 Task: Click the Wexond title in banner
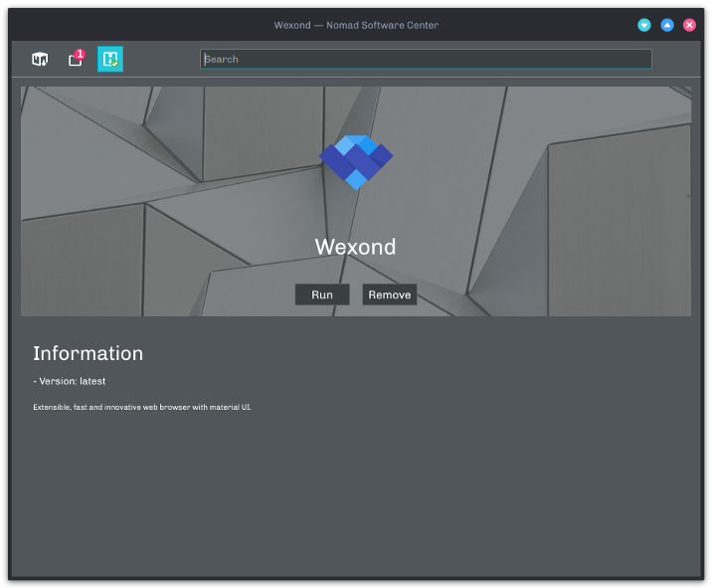356,247
